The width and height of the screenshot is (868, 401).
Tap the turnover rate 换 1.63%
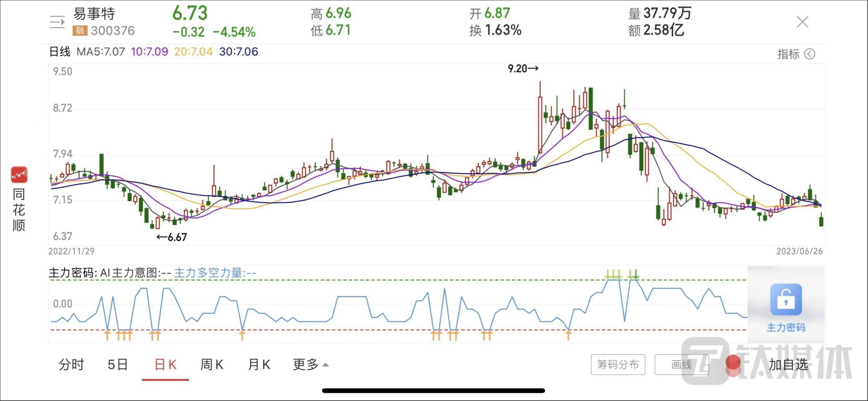(x=495, y=31)
